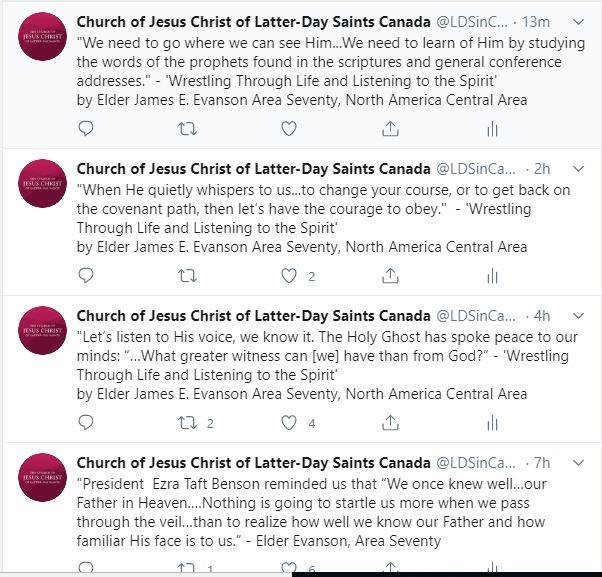The image size is (602, 577).
Task: Reply to the 2h covenant path tweet
Action: click(86, 275)
